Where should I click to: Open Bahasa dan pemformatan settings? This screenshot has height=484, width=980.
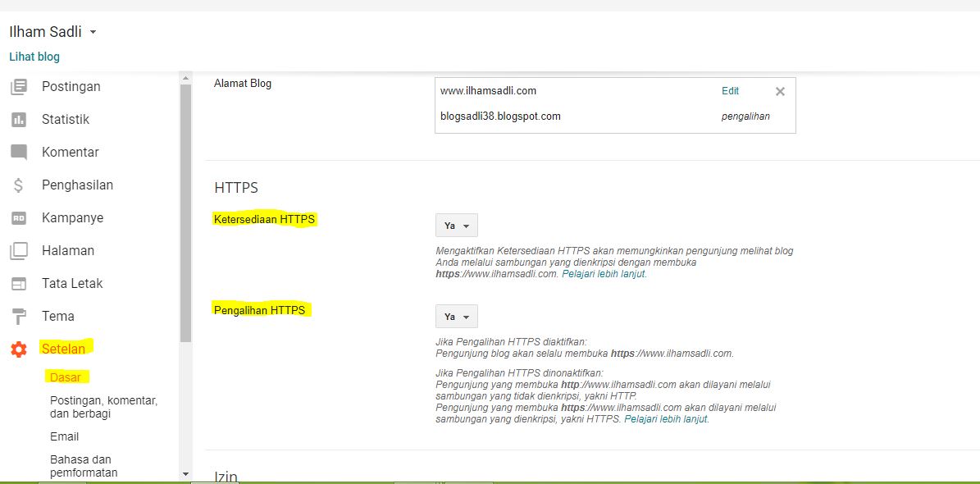(84, 466)
